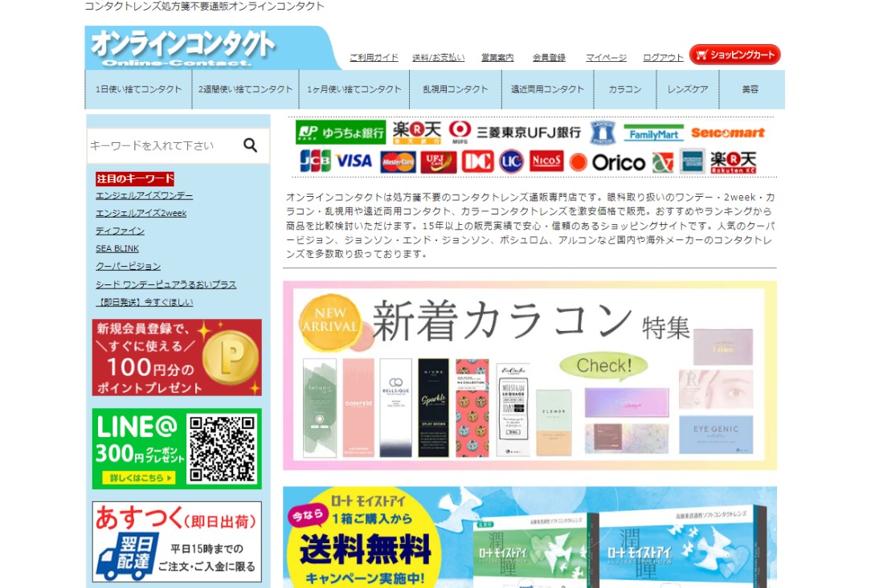Open the 2週間使い捨てコンタクト menu
This screenshot has height=588, width=875.
[x=246, y=89]
